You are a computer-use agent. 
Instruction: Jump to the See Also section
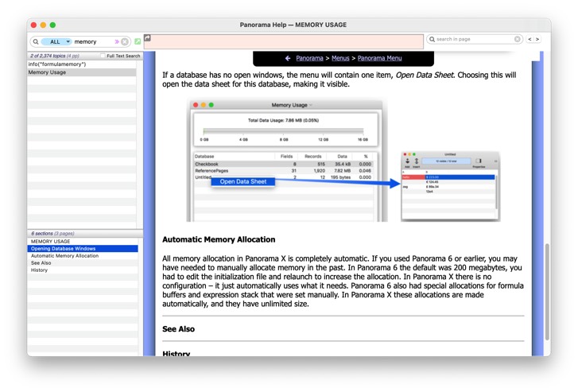(40, 263)
